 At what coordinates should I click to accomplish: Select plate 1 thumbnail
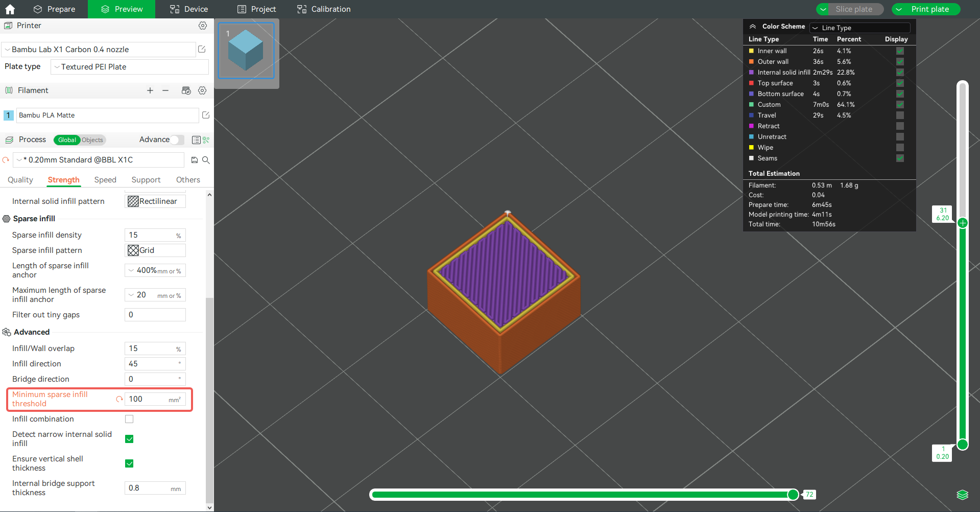(246, 51)
